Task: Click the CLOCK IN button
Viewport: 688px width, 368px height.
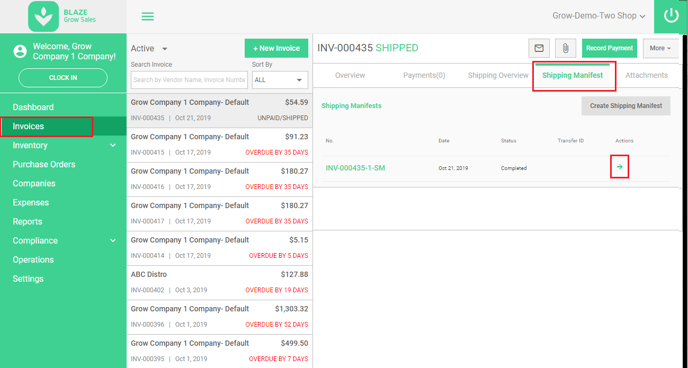Action: 63,78
